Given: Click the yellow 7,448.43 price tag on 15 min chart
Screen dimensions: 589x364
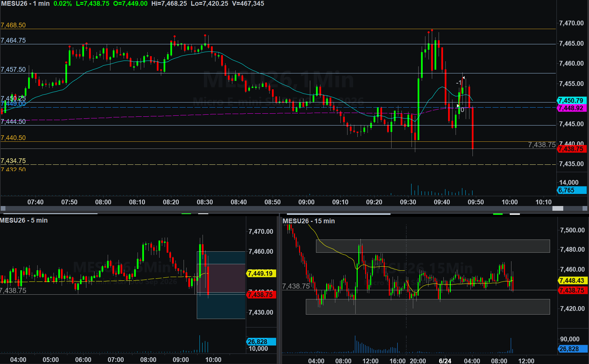Looking at the screenshot, I should click(572, 281).
